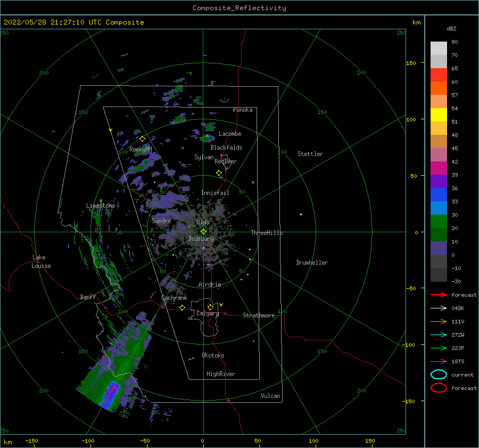Screen dimensions: 479x448
Task: Click the Sylvan label
Action: (x=204, y=157)
